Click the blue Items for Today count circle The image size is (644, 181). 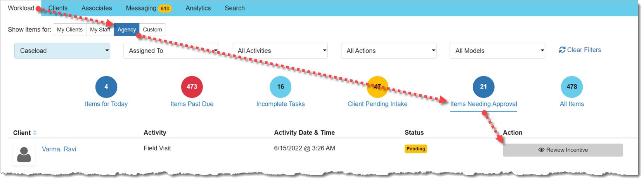106,87
